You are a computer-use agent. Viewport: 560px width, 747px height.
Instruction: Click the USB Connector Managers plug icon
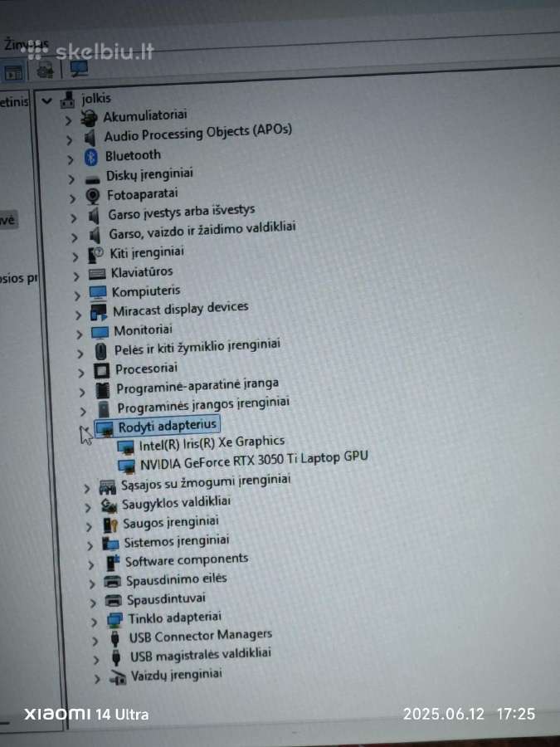click(114, 639)
